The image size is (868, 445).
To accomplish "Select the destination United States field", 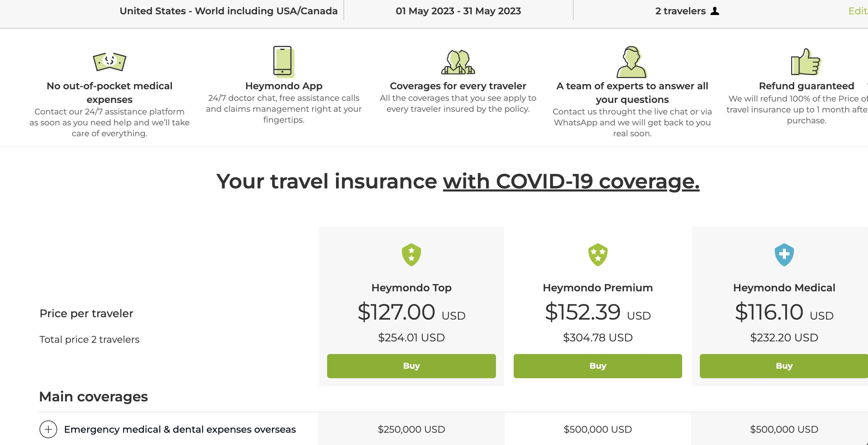I will [228, 11].
